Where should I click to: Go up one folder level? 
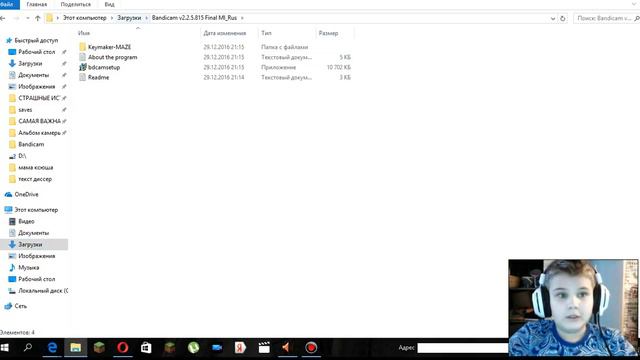tap(38, 18)
